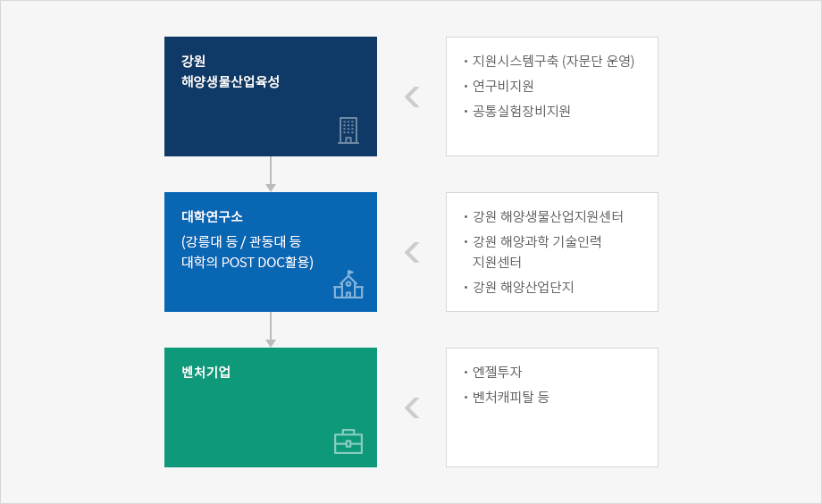Image resolution: width=822 pixels, height=504 pixels.
Task: Select the 강원 해양생물산업육성 heading
Action: pyautogui.click(x=231, y=71)
